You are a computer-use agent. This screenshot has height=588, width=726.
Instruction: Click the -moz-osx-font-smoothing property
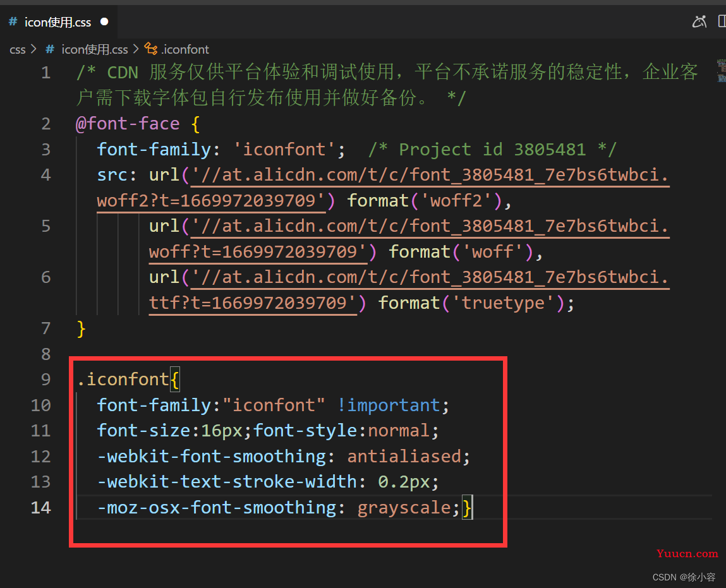click(217, 508)
